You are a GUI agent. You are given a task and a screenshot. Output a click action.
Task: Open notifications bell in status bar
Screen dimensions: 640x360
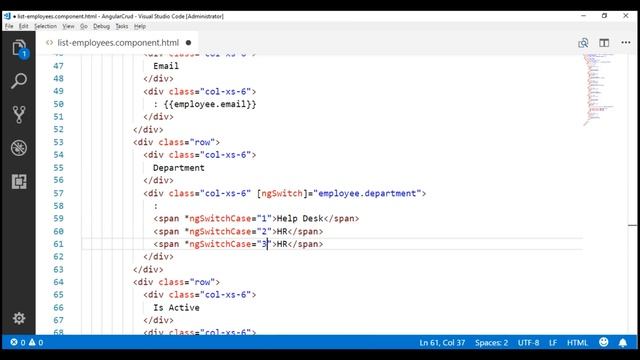[x=623, y=342]
